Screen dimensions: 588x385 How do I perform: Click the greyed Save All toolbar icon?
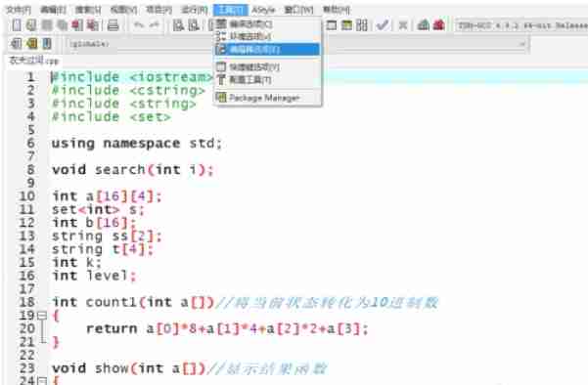pyautogui.click(x=62, y=25)
